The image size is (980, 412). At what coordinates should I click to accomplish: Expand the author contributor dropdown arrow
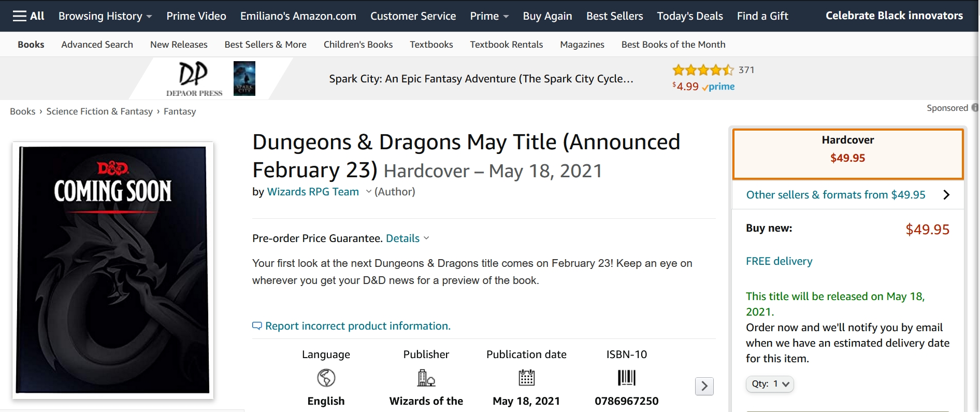click(x=369, y=192)
